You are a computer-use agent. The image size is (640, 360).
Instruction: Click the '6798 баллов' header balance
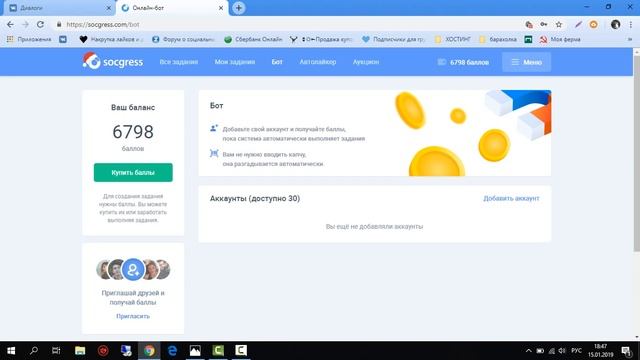tap(463, 62)
